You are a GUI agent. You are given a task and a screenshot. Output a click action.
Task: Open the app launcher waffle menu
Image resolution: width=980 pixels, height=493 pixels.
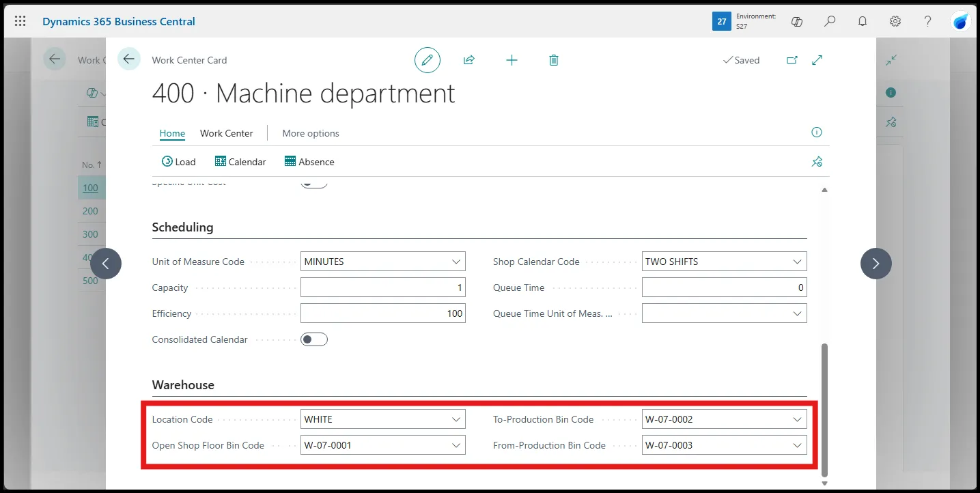[x=20, y=21]
